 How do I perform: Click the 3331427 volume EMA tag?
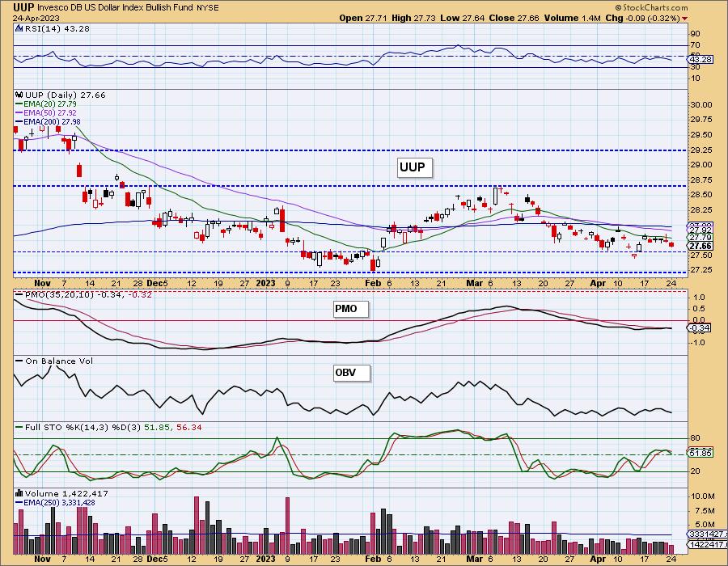(x=705, y=534)
